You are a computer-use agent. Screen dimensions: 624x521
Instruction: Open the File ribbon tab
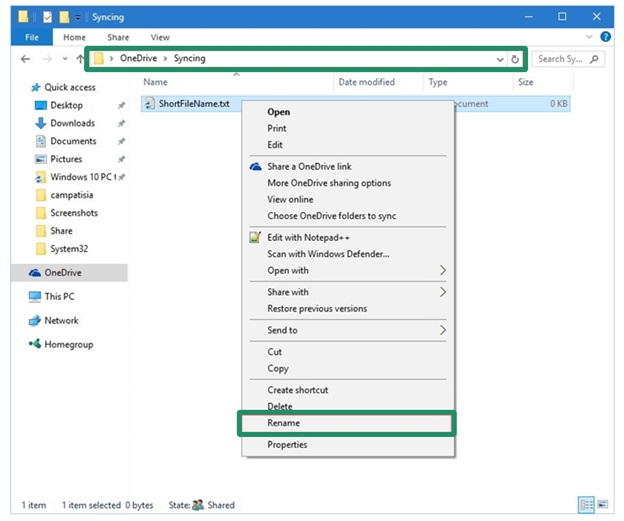click(x=33, y=38)
